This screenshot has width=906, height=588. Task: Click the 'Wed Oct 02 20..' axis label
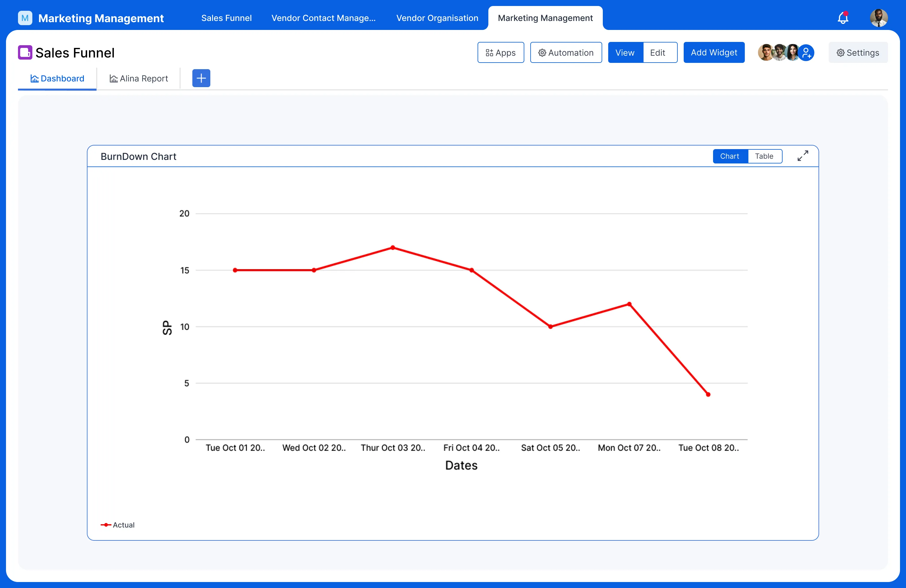pyautogui.click(x=314, y=448)
